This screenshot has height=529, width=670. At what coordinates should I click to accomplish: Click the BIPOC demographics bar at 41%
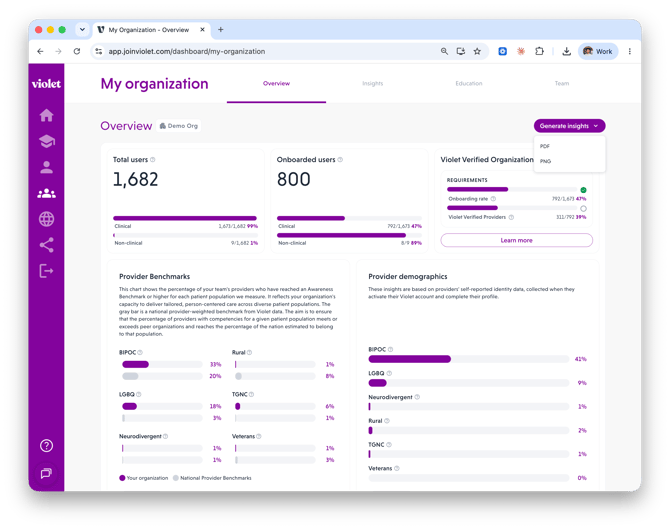469,359
